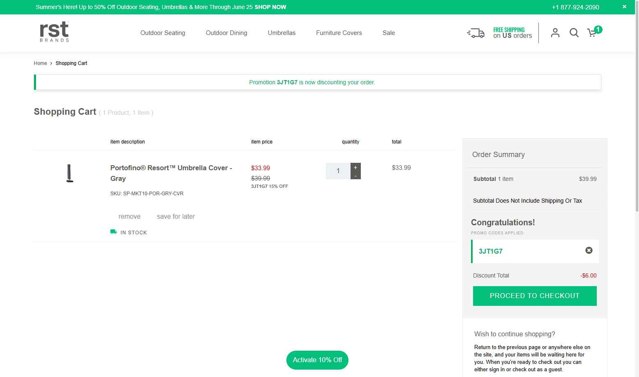Click the Order Summary heading

[x=498, y=154]
